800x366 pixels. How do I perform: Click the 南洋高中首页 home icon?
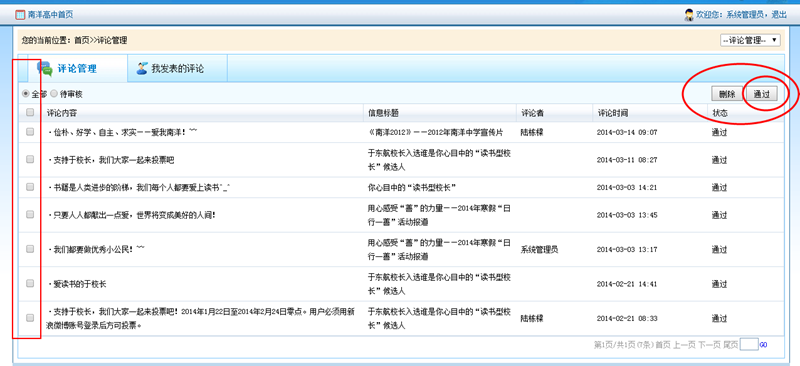click(x=20, y=15)
